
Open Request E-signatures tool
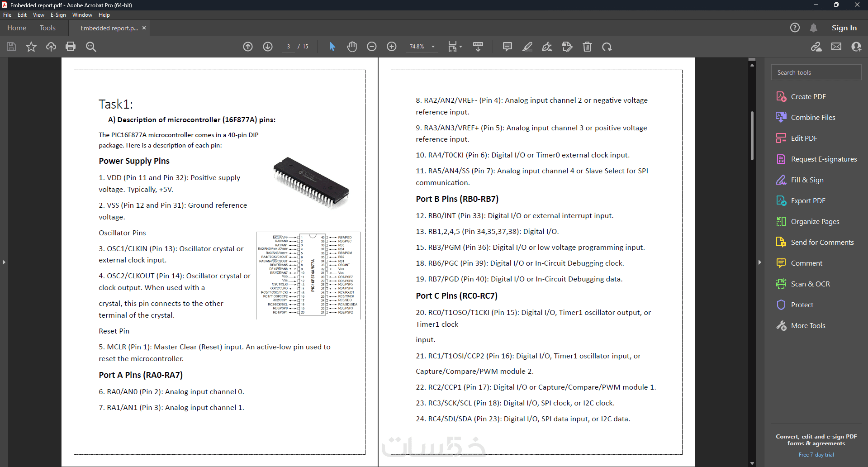pyautogui.click(x=816, y=159)
